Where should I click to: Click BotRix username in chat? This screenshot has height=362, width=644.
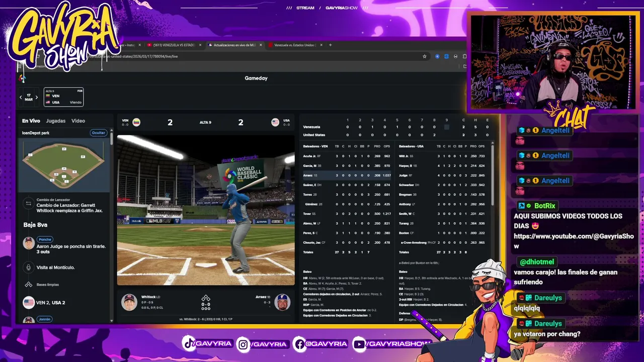pos(545,206)
